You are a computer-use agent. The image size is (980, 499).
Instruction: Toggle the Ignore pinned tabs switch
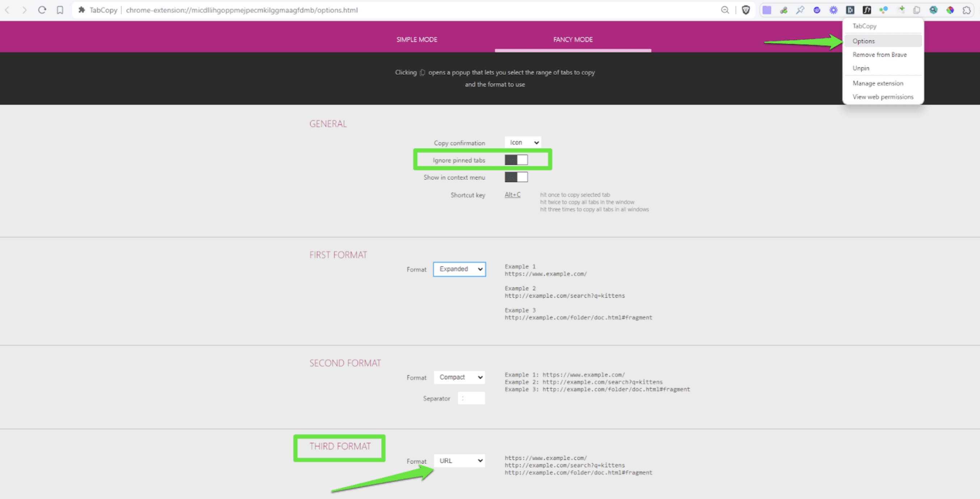click(516, 160)
